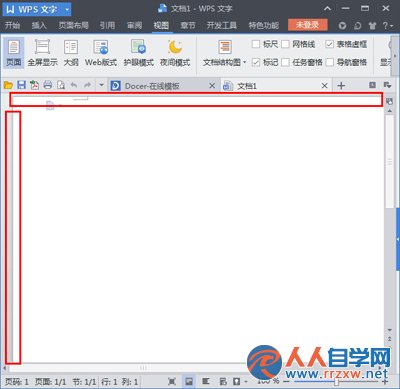Click eye protection icon in status bar
The height and width of the screenshot is (389, 400).
click(x=236, y=381)
